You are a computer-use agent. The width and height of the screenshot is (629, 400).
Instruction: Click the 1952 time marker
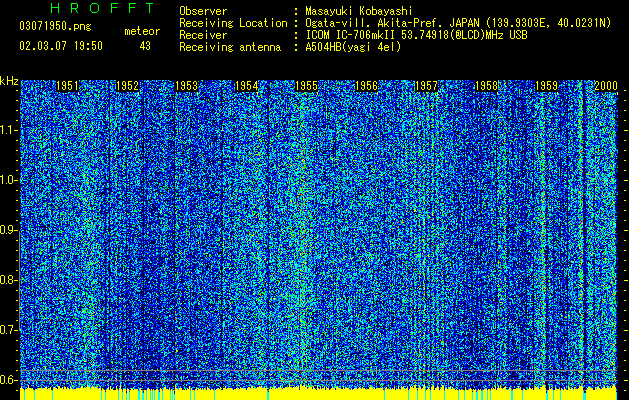[x=127, y=86]
